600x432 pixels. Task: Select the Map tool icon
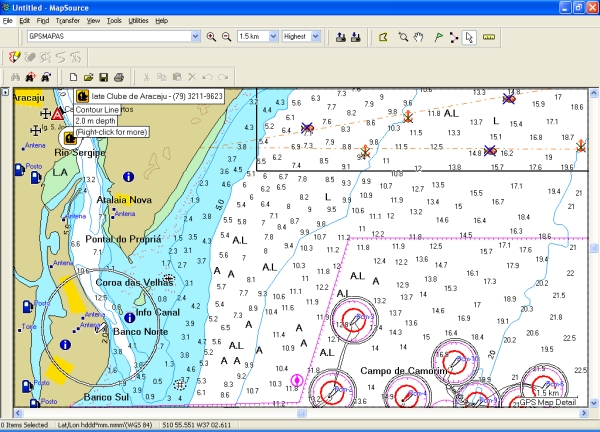click(x=382, y=37)
